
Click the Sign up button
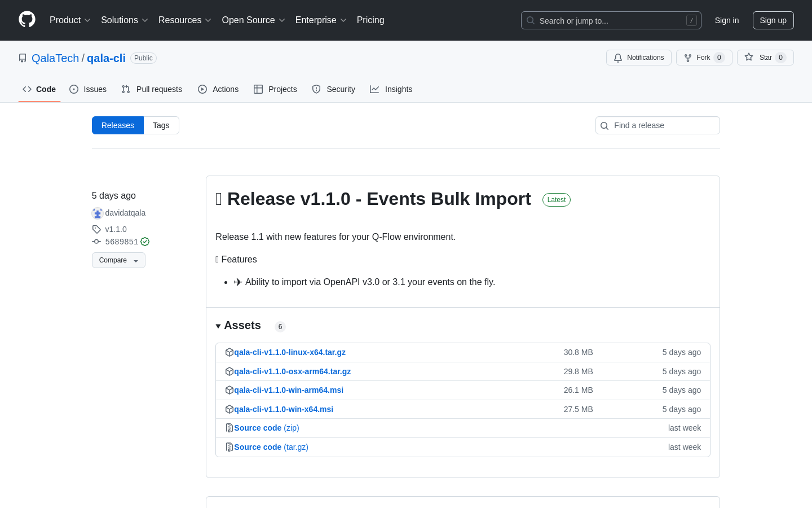773,20
